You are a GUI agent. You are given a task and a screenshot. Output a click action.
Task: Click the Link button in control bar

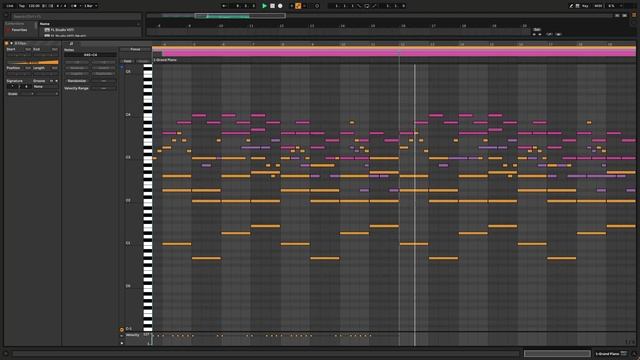(x=10, y=6)
